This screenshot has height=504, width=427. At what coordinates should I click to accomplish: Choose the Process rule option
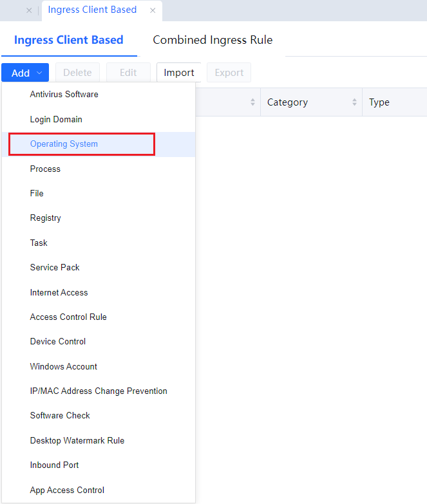(45, 169)
